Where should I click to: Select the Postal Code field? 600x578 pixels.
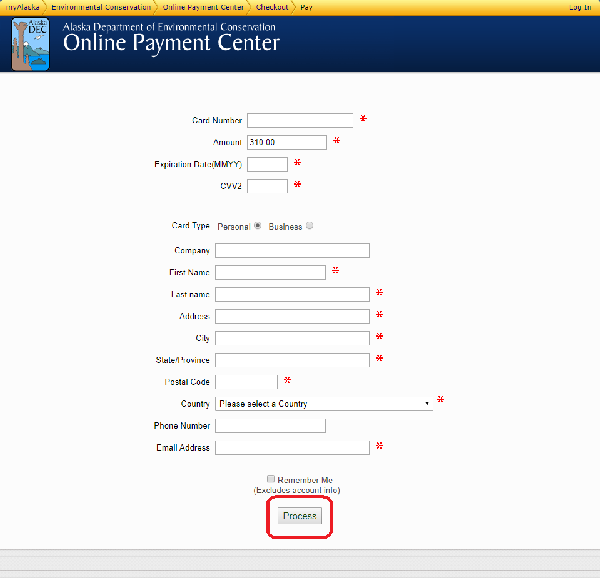click(245, 382)
